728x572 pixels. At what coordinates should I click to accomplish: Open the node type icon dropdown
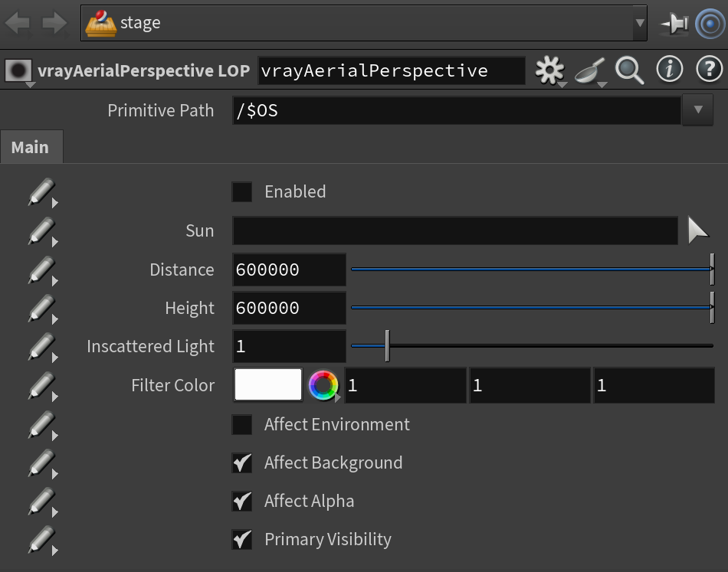tap(18, 71)
